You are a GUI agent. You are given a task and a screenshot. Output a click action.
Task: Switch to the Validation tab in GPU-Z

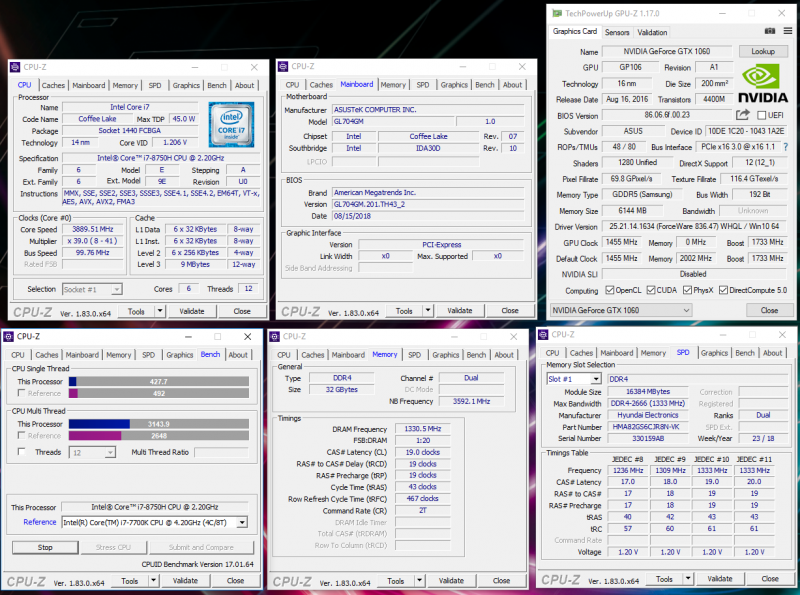coord(652,32)
